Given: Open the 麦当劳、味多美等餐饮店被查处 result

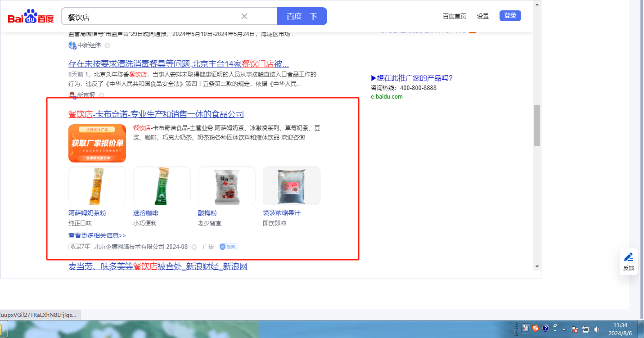Looking at the screenshot, I should pyautogui.click(x=158, y=266).
